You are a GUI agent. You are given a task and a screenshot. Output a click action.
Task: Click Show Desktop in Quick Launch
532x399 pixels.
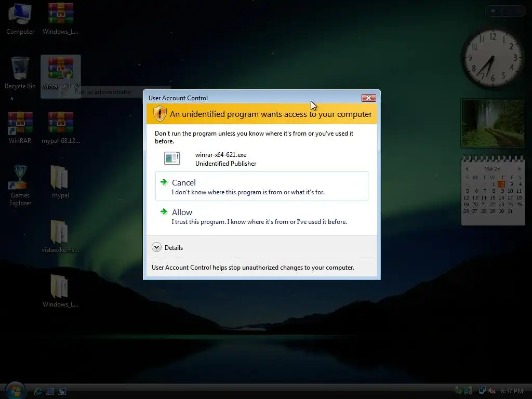coord(50,391)
